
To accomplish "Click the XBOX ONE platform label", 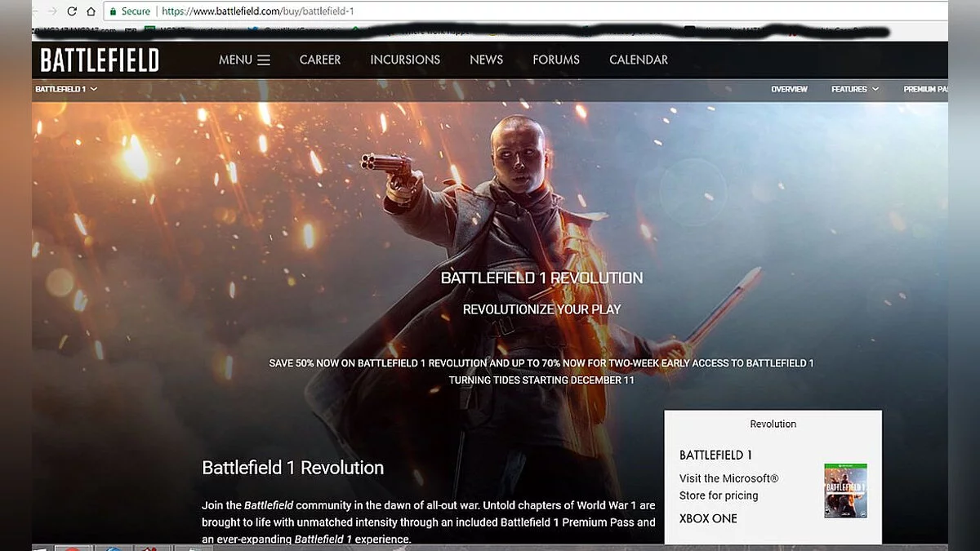I will point(708,518).
